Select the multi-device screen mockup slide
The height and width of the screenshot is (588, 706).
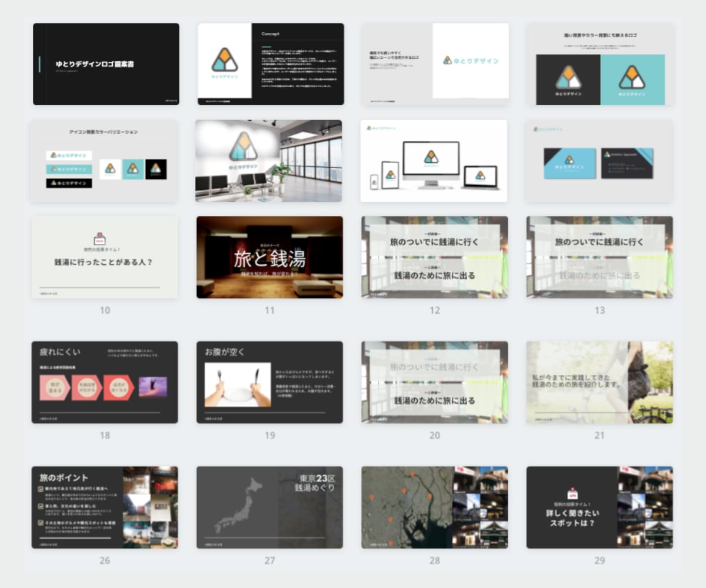coord(434,161)
